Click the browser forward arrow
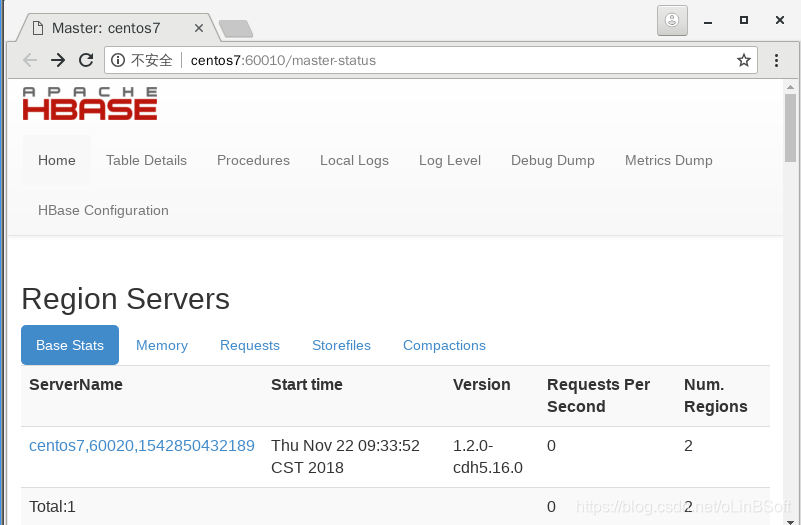This screenshot has height=525, width=801. [58, 60]
